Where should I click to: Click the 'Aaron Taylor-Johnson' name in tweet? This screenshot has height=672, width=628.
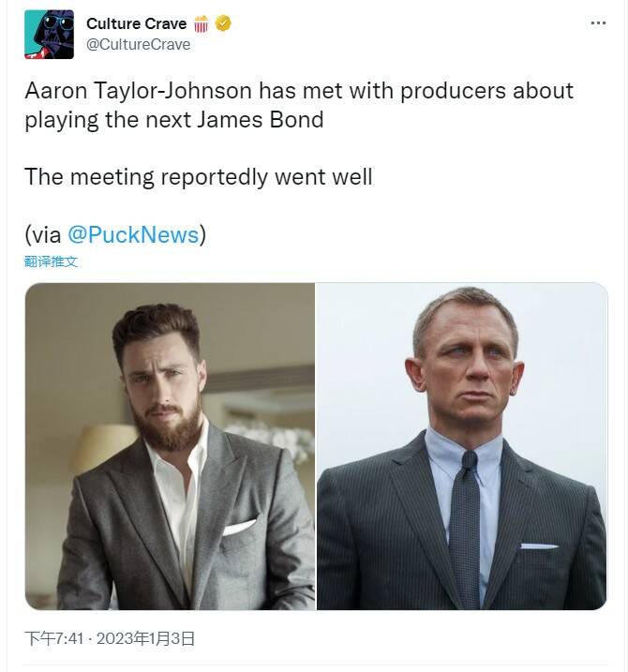click(138, 91)
